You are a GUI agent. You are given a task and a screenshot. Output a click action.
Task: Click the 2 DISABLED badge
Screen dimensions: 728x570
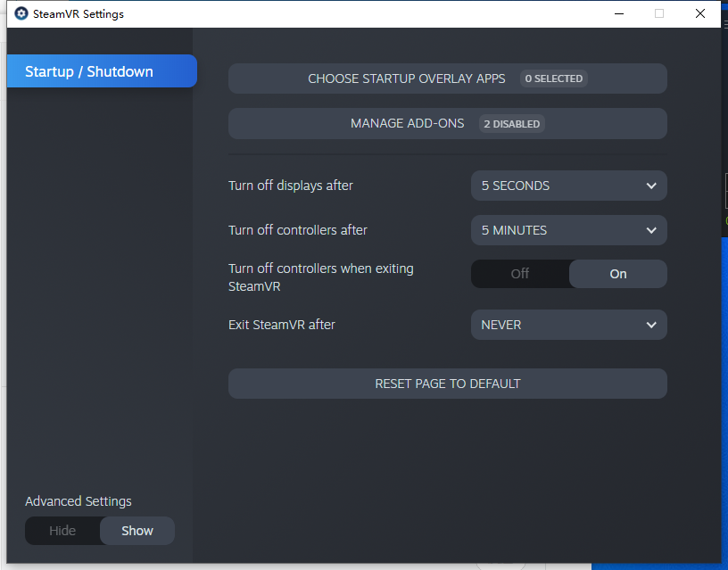tap(511, 123)
